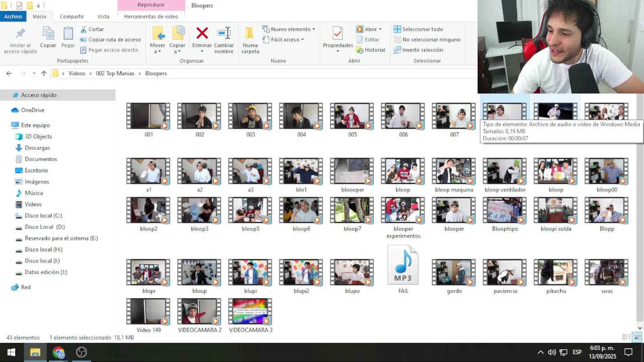Image resolution: width=644 pixels, height=362 pixels.
Task: Click the Propiedades checkmark icon
Action: (338, 33)
